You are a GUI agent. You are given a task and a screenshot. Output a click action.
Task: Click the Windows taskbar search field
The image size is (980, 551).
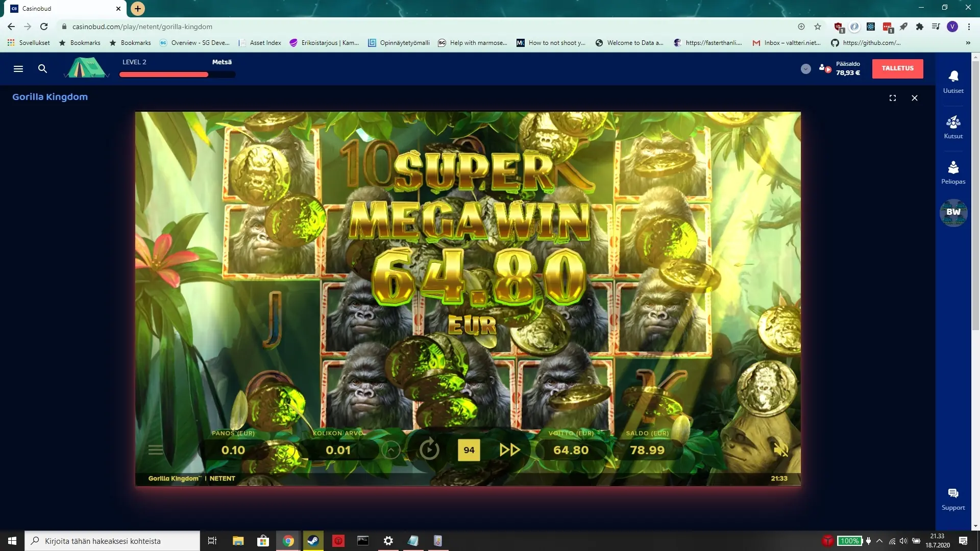[112, 541]
